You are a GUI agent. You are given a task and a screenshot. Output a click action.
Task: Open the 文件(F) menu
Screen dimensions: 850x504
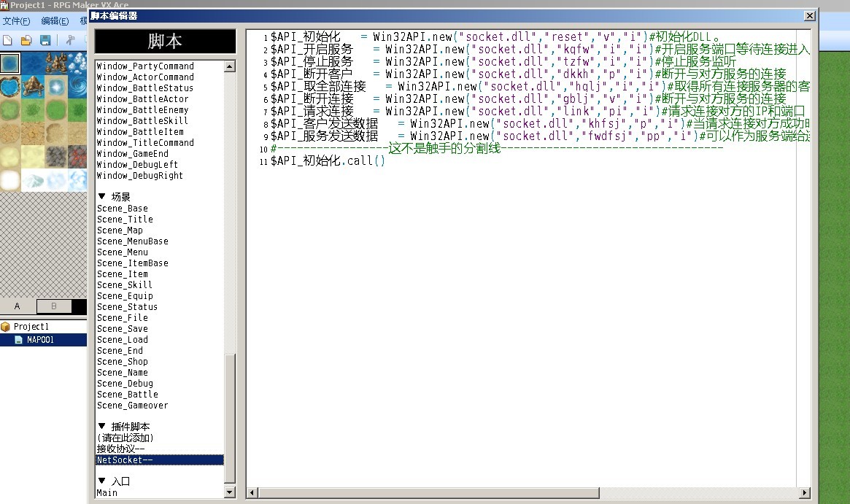(16, 21)
